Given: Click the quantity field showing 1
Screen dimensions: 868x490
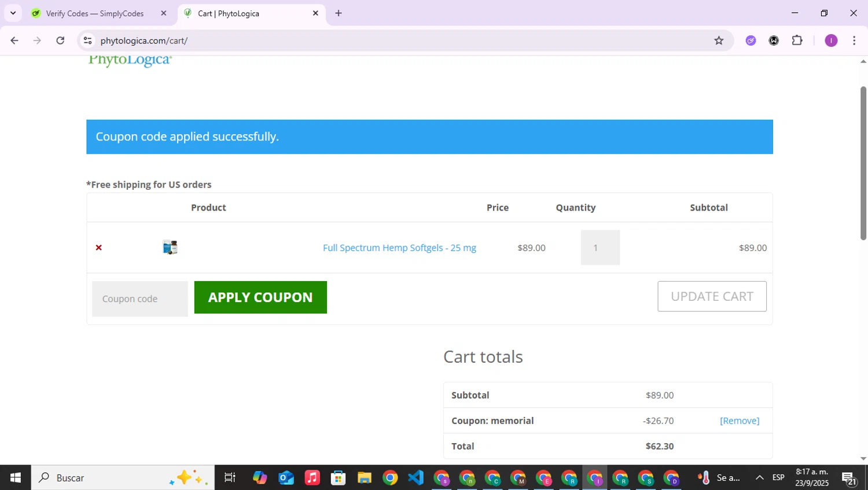Looking at the screenshot, I should 600,248.
